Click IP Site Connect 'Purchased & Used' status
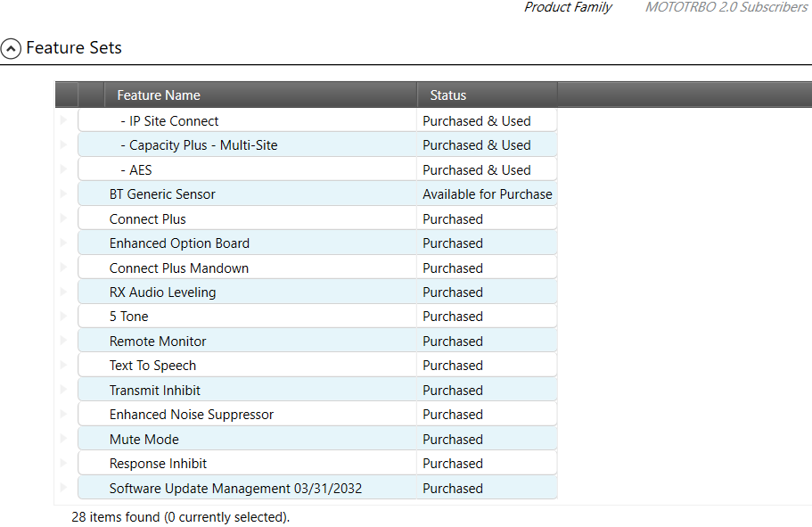 (488, 121)
